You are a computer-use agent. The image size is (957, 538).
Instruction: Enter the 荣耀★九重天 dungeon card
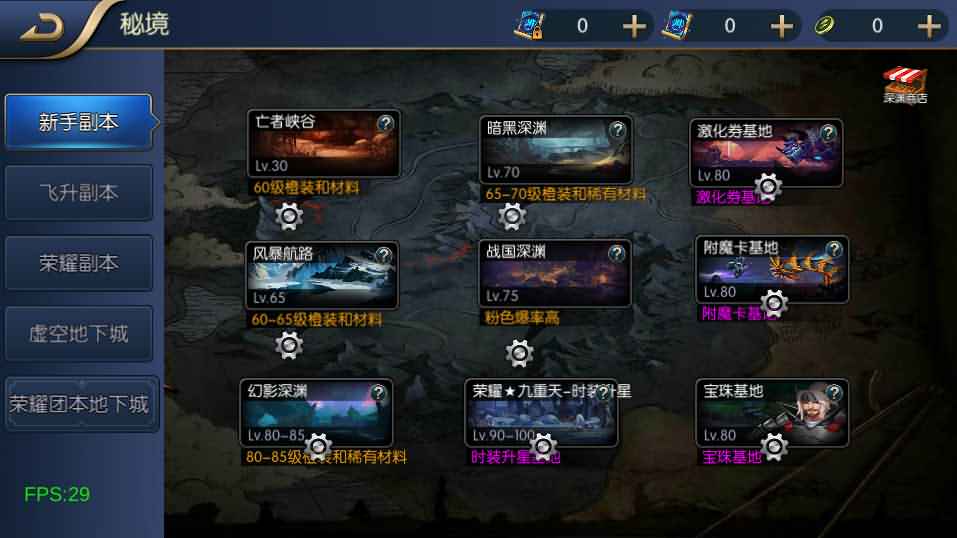coord(541,413)
